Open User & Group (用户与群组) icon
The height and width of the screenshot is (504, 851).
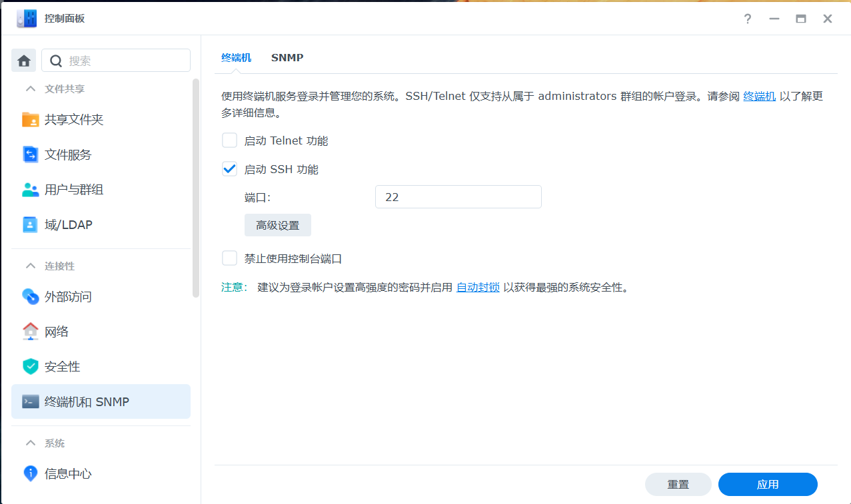(x=31, y=190)
